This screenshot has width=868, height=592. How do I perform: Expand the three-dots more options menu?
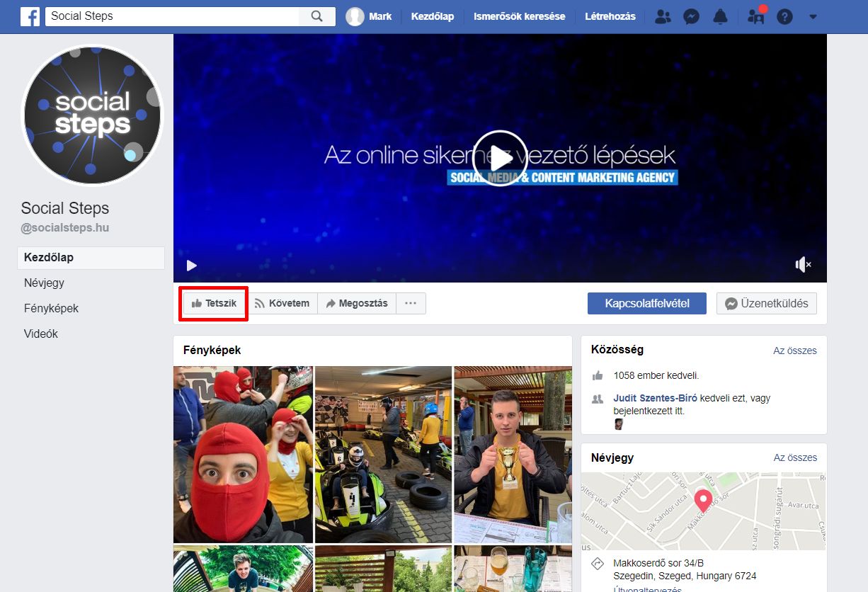pos(411,303)
